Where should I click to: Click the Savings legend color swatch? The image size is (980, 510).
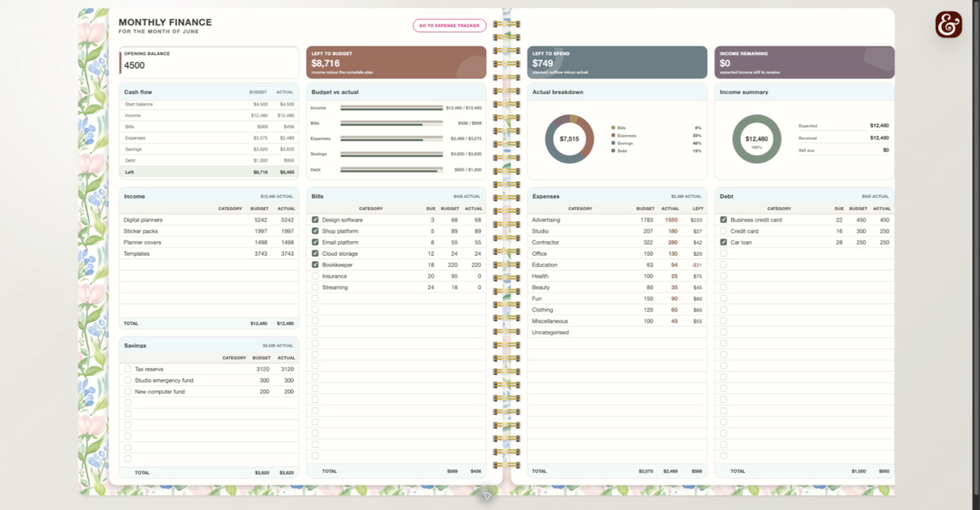pos(613,143)
